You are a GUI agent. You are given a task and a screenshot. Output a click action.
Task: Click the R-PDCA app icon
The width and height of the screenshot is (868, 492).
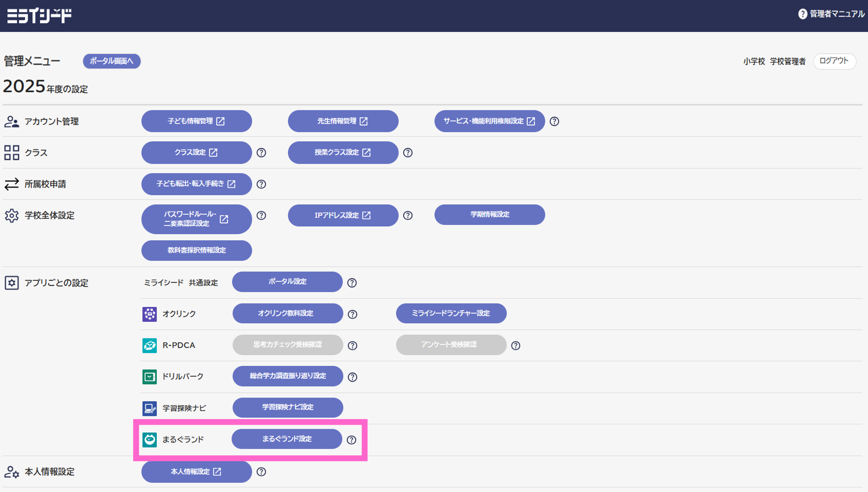coord(149,345)
